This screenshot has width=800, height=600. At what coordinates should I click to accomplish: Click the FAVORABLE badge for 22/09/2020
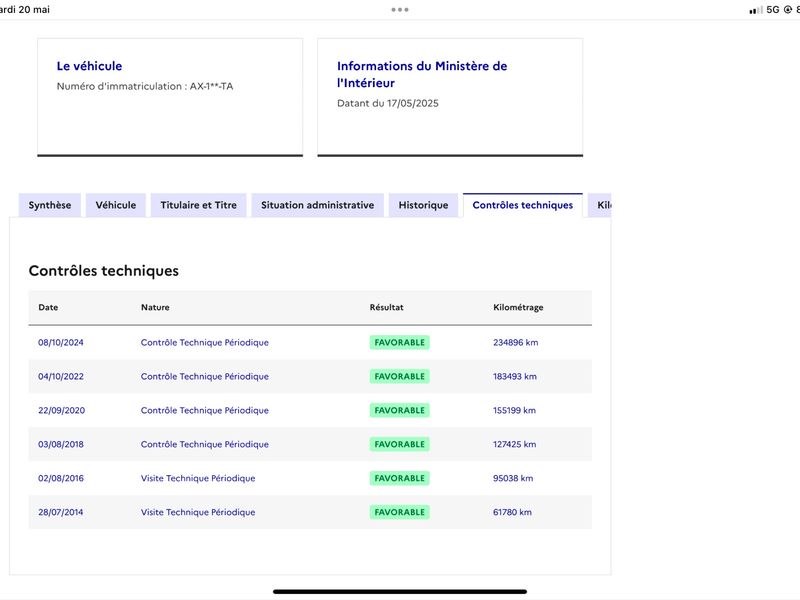399,410
